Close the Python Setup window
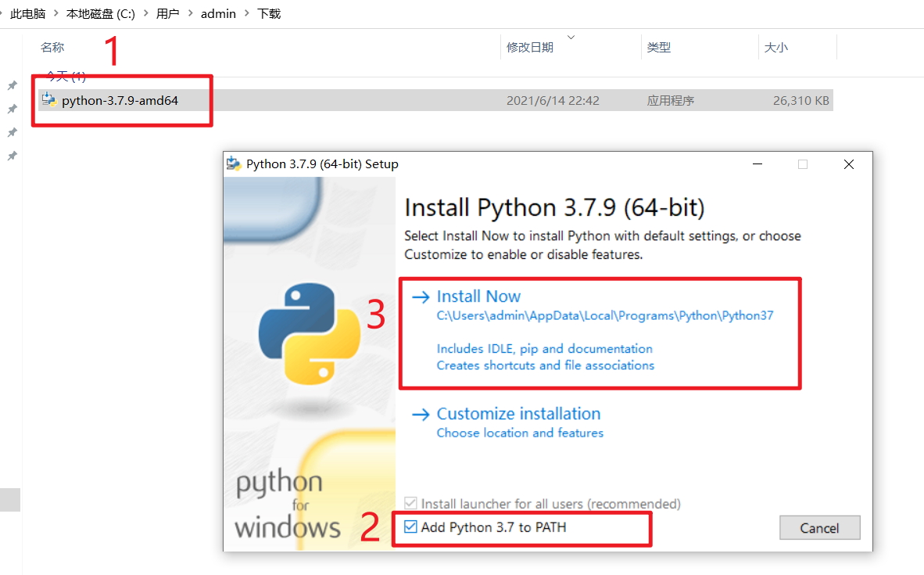The image size is (924, 575). pos(849,164)
